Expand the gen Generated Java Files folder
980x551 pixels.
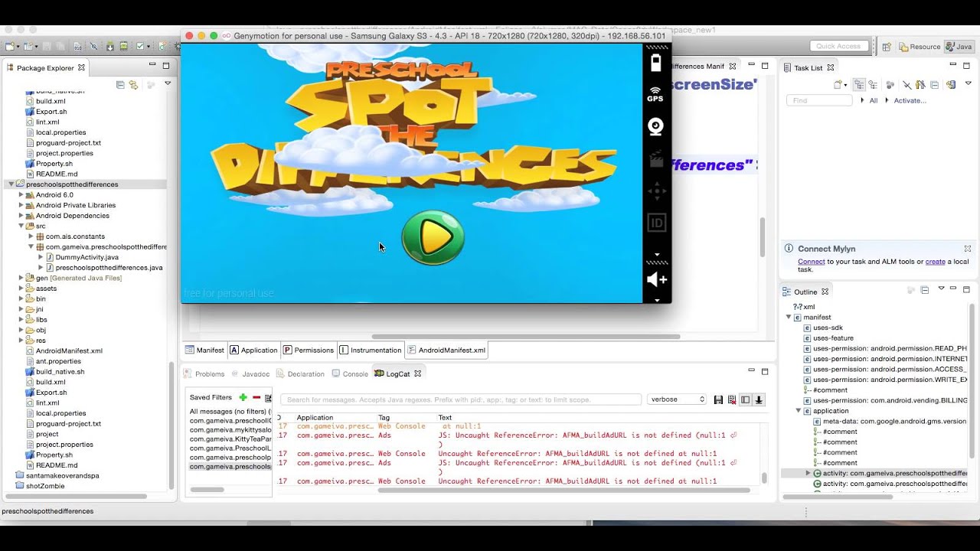pos(21,278)
